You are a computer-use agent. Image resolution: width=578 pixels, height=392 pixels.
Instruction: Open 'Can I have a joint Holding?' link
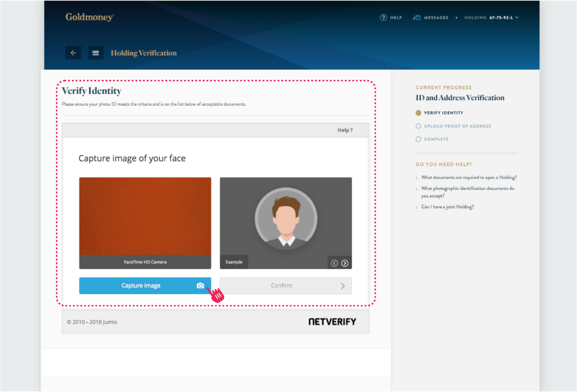point(448,206)
